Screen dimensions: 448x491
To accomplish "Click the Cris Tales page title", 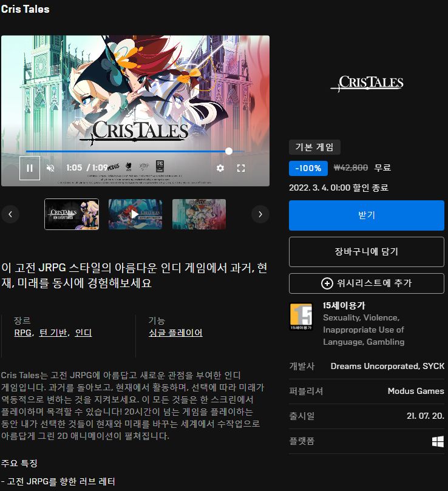I will point(25,9).
